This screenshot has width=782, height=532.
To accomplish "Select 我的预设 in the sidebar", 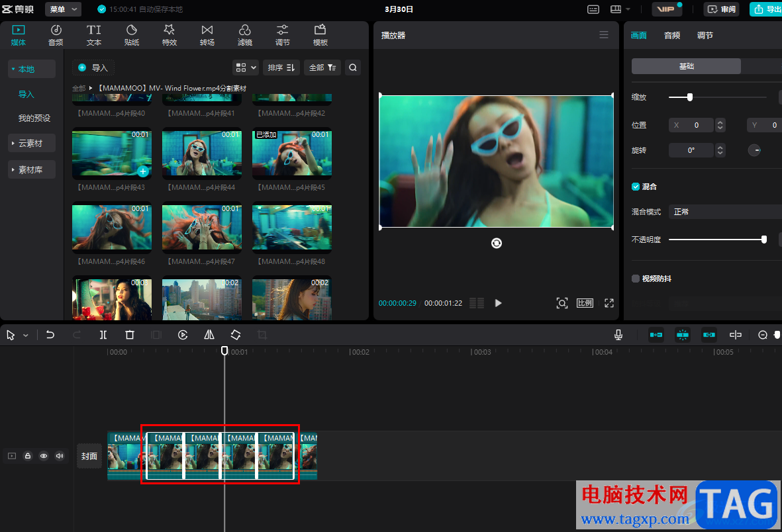I will (34, 118).
